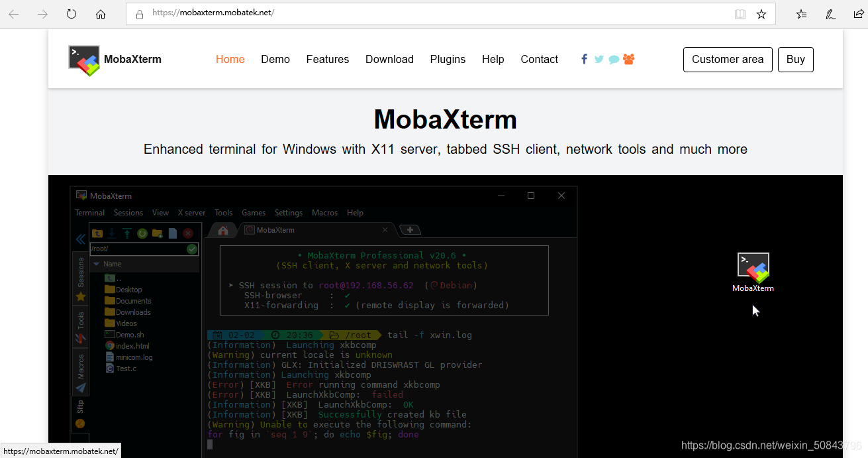This screenshot has height=458, width=868.
Task: Click the browser home icon
Action: tap(100, 13)
